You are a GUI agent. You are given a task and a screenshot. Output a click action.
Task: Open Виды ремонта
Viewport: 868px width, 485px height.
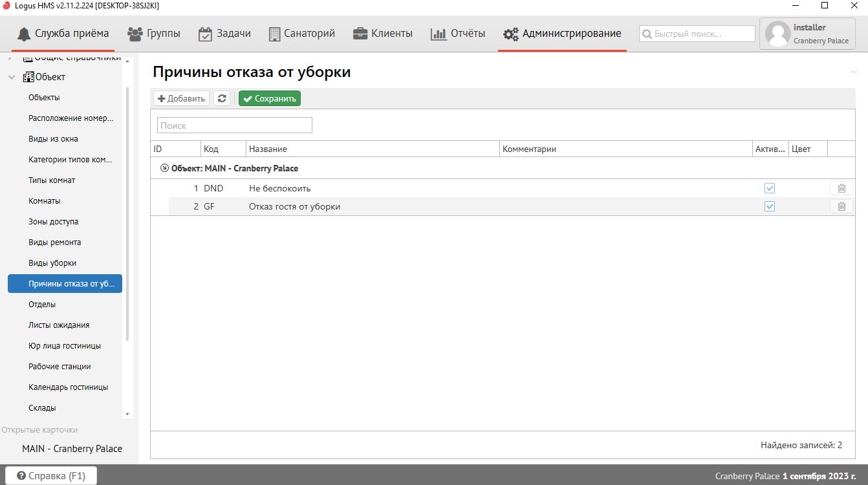pyautogui.click(x=54, y=242)
